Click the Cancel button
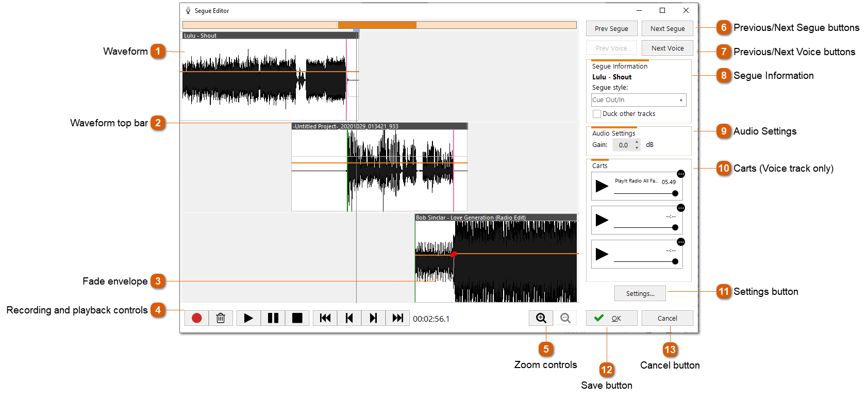The width and height of the screenshot is (868, 399). [x=667, y=318]
